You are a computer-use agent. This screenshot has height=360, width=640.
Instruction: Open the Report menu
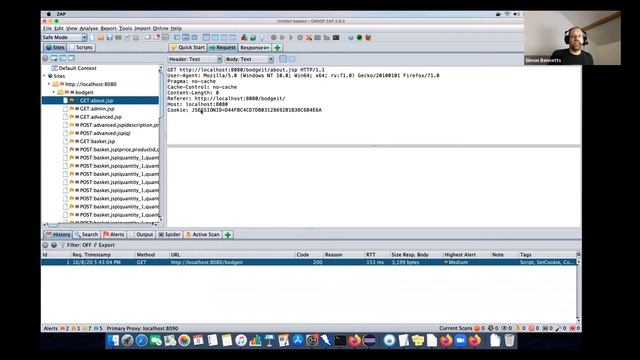109,29
